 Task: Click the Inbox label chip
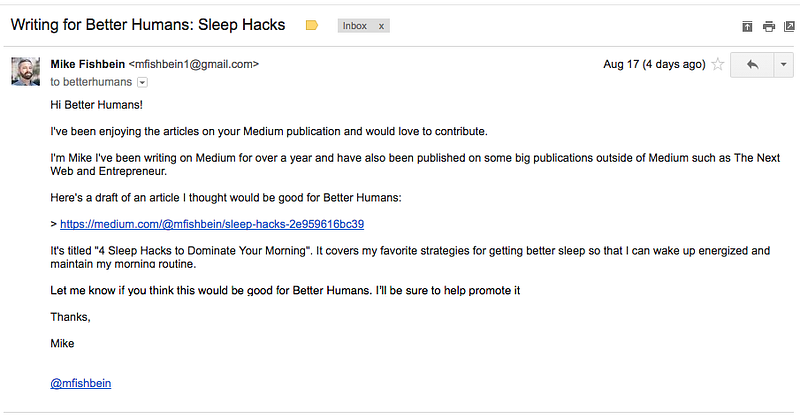click(x=363, y=26)
